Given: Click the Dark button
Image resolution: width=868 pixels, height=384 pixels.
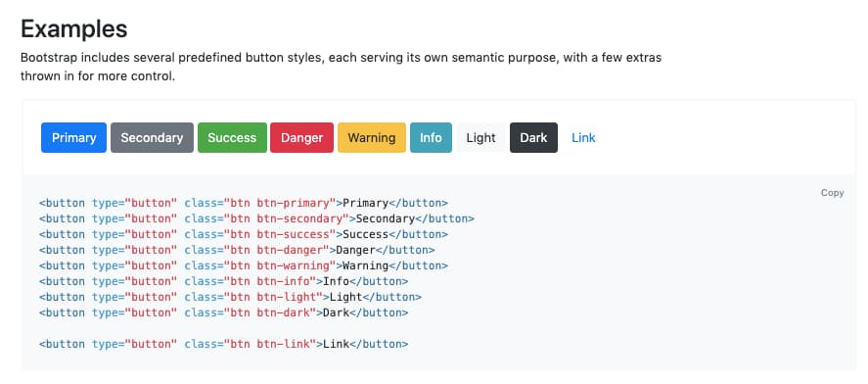Looking at the screenshot, I should point(533,137).
